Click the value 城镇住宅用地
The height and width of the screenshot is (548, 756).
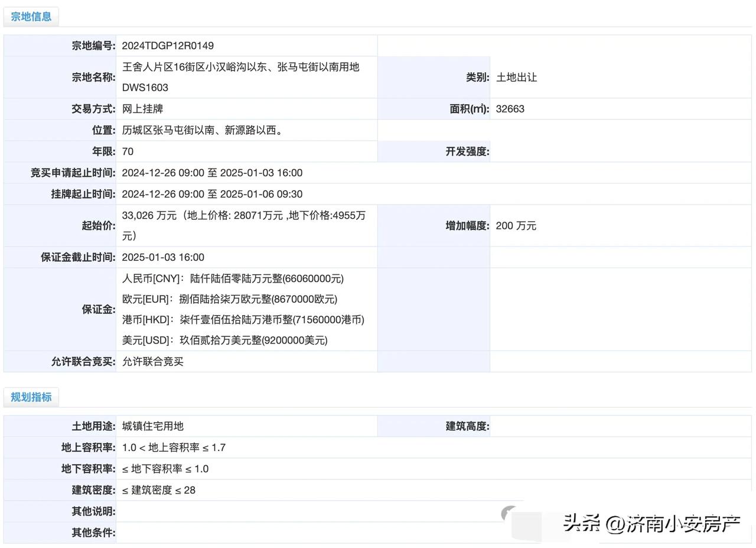153,426
